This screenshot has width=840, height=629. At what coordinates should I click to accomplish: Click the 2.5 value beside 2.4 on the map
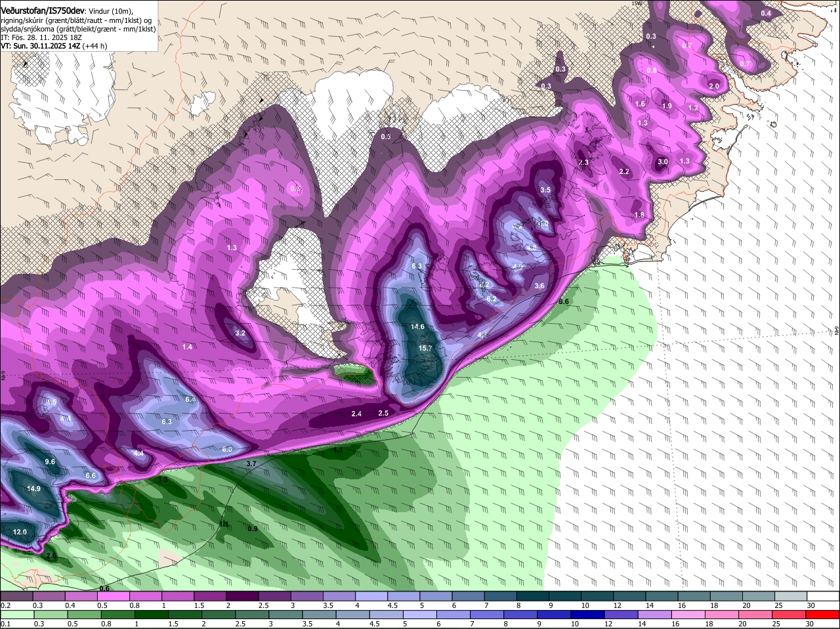pyautogui.click(x=383, y=414)
